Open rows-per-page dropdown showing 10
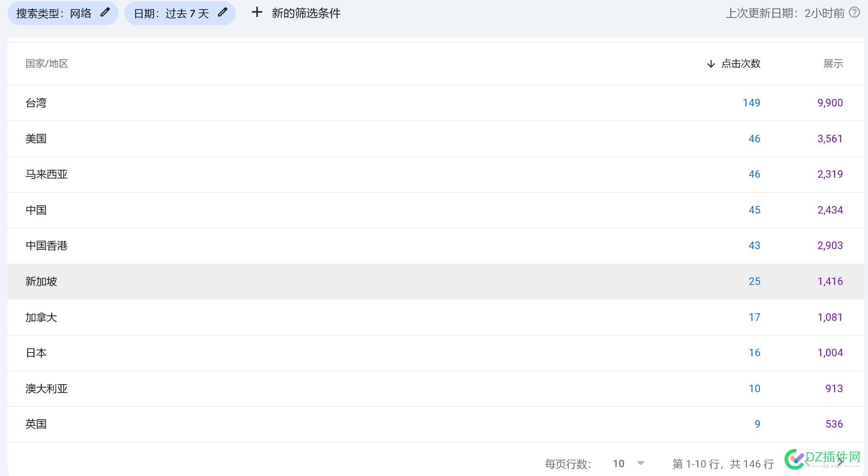This screenshot has height=476, width=868. click(x=628, y=463)
